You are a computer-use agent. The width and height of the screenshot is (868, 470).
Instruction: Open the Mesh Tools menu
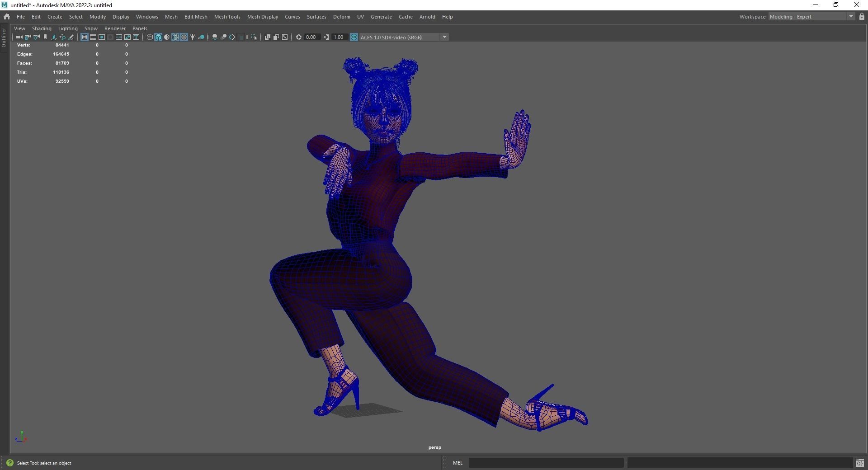click(x=227, y=17)
